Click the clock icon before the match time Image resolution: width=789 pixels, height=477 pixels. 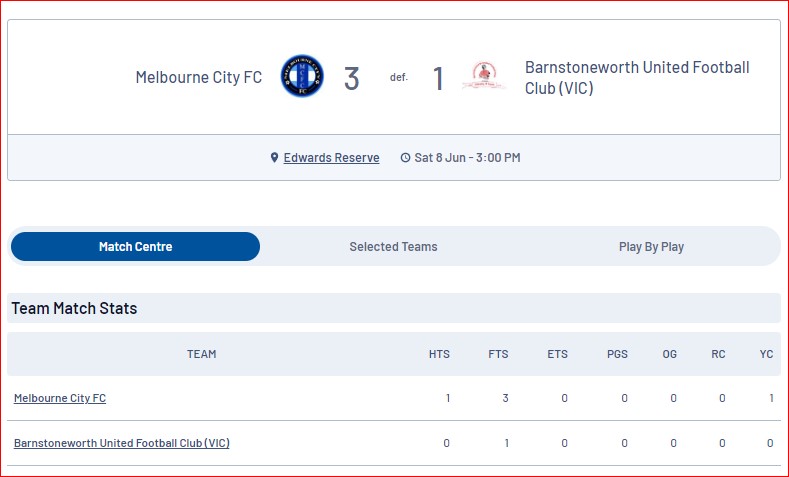[x=405, y=157]
